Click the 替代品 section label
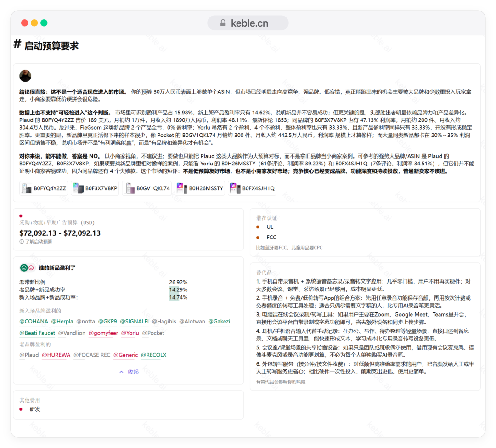This screenshot has height=448, width=496. point(264,272)
